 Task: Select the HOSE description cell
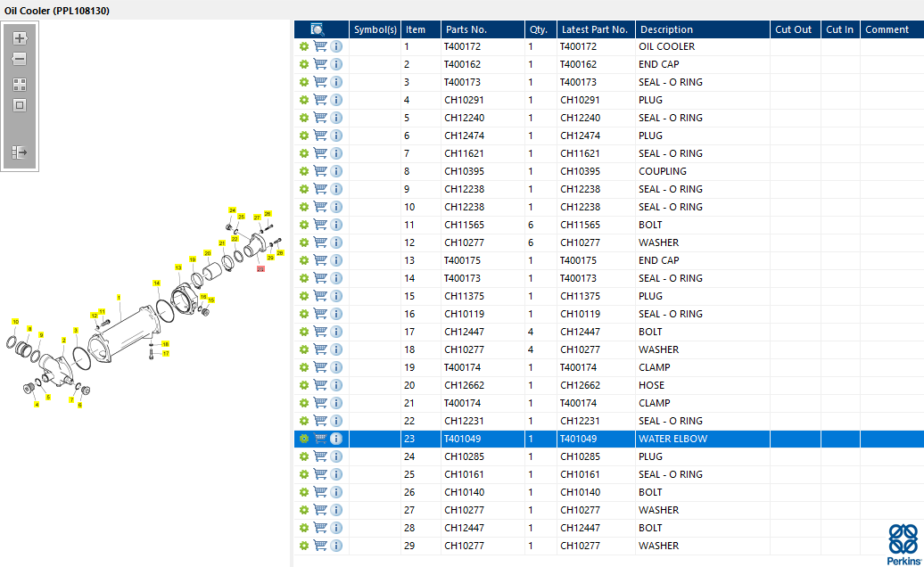703,385
